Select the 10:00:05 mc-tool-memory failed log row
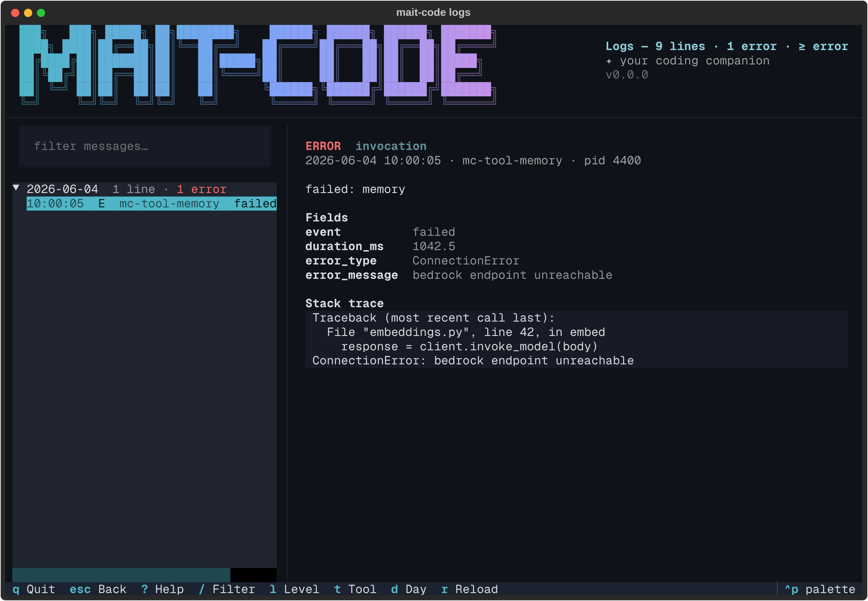 pyautogui.click(x=151, y=204)
